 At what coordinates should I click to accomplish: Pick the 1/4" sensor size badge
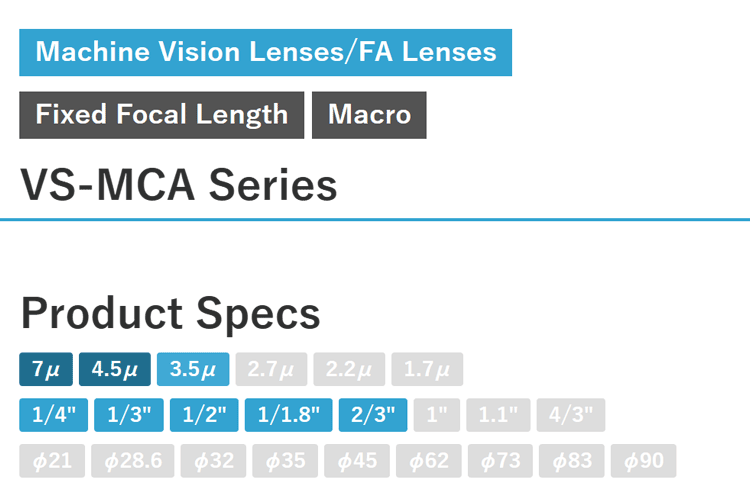coord(54,414)
